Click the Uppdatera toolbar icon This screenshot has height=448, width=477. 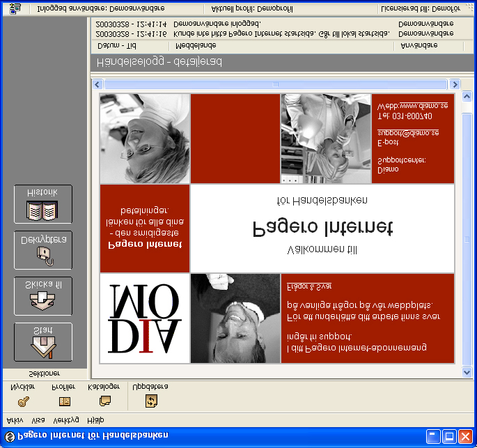point(151,401)
